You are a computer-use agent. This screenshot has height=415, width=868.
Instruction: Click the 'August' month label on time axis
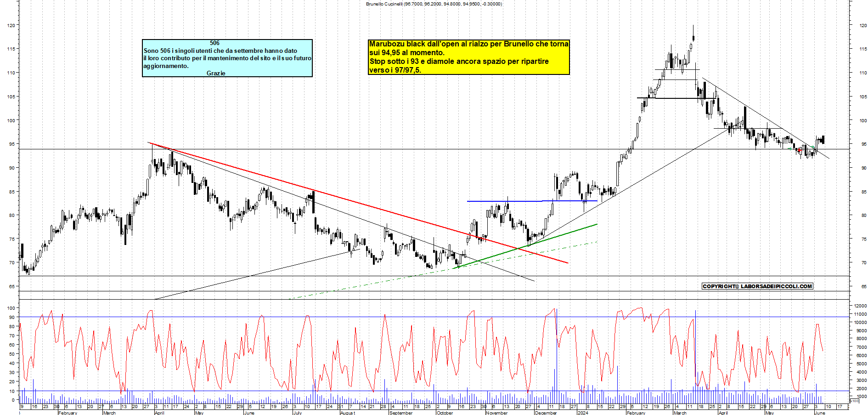348,413
